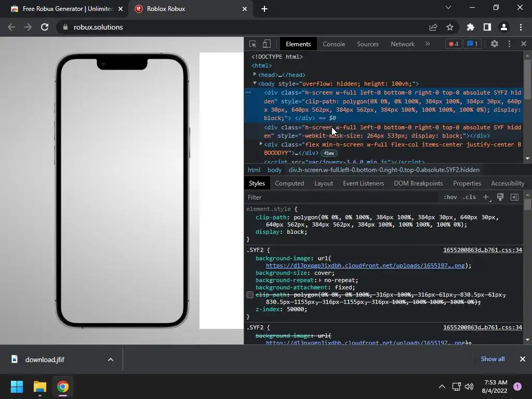Open File Explorer from taskbar
This screenshot has width=532, height=399.
[x=39, y=387]
